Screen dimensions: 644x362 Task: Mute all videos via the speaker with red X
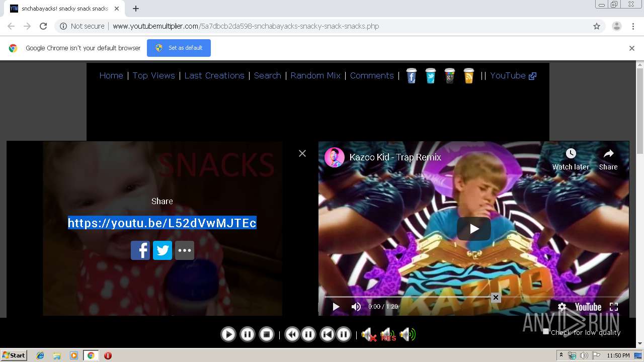click(x=369, y=334)
